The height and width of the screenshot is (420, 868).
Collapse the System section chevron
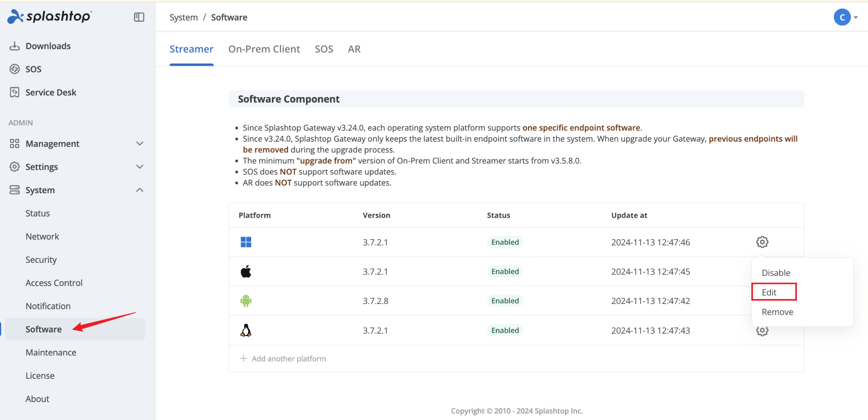click(x=139, y=190)
